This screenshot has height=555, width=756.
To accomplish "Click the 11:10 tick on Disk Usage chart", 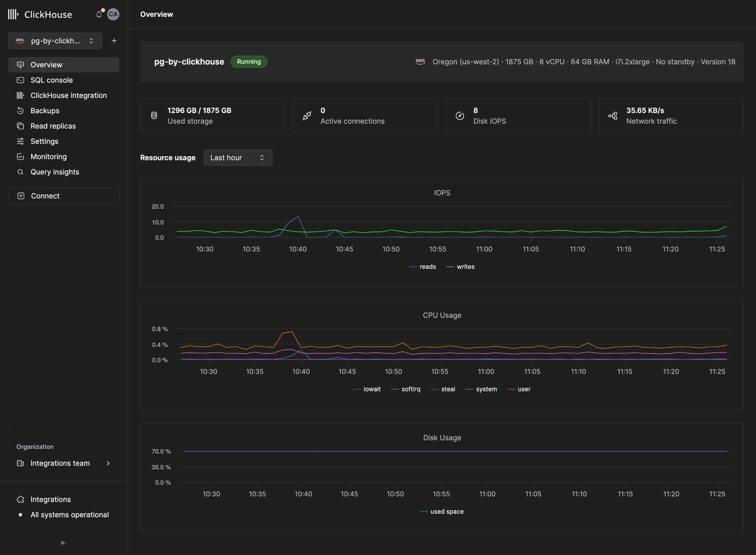I will click(x=579, y=494).
